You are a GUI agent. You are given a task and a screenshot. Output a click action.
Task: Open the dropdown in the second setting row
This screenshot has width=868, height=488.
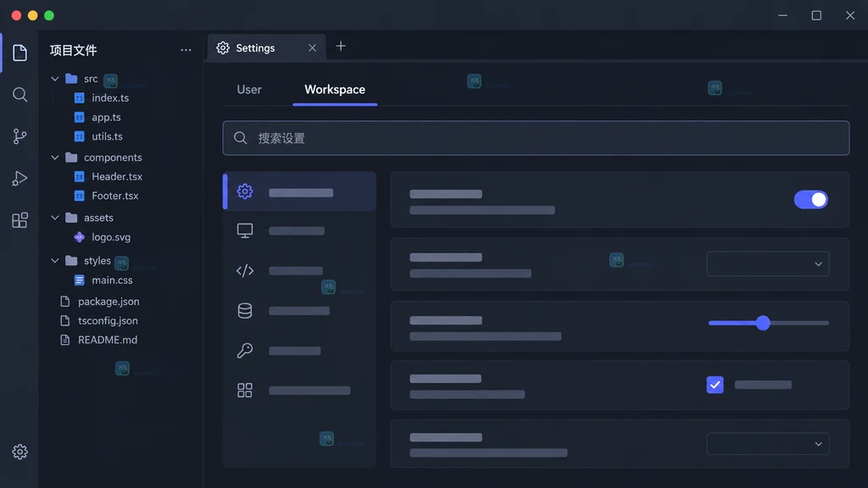(768, 264)
